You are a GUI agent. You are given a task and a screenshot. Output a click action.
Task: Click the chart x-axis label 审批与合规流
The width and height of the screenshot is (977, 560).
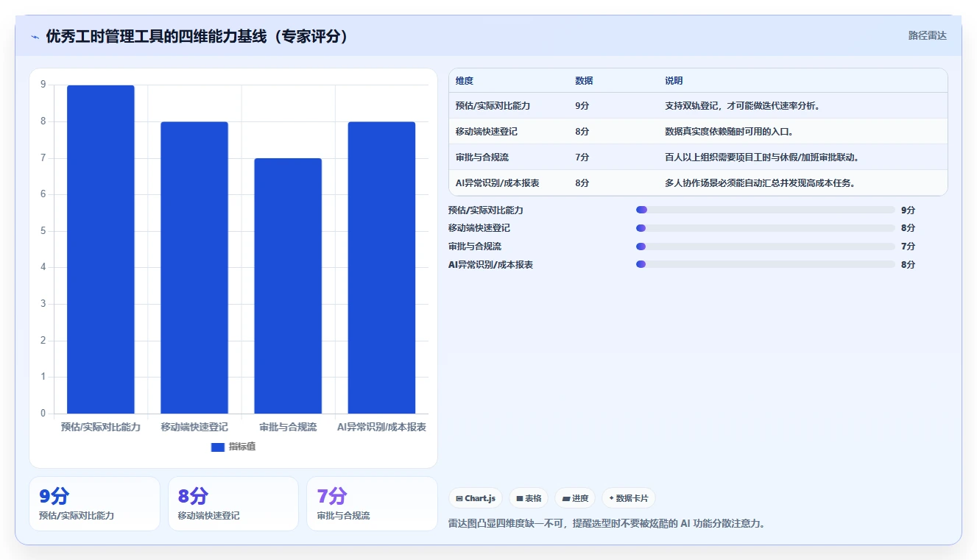(288, 427)
